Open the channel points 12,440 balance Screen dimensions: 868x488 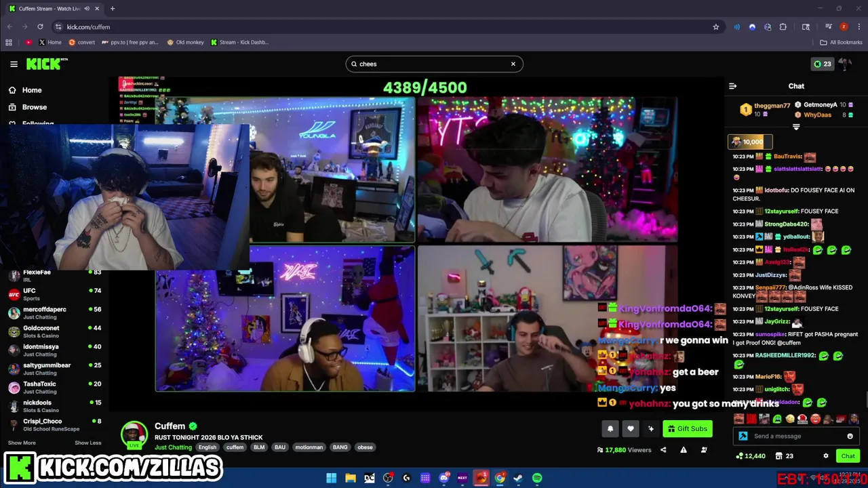pyautogui.click(x=750, y=456)
